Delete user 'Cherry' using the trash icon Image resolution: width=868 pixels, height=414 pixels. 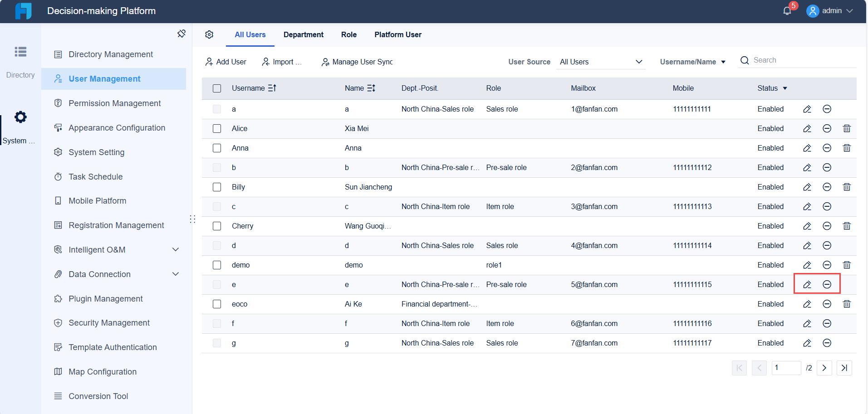click(847, 226)
